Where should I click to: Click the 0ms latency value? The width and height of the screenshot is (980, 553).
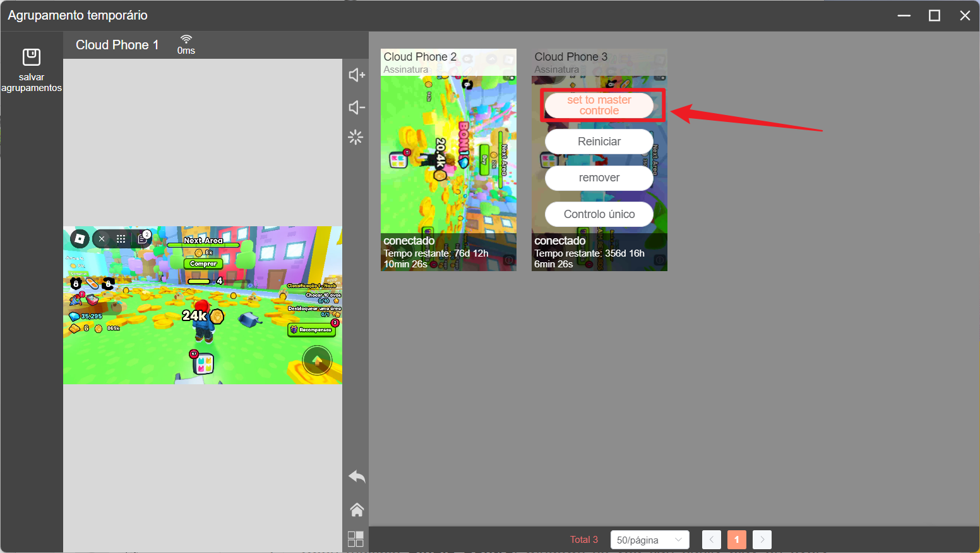point(186,51)
